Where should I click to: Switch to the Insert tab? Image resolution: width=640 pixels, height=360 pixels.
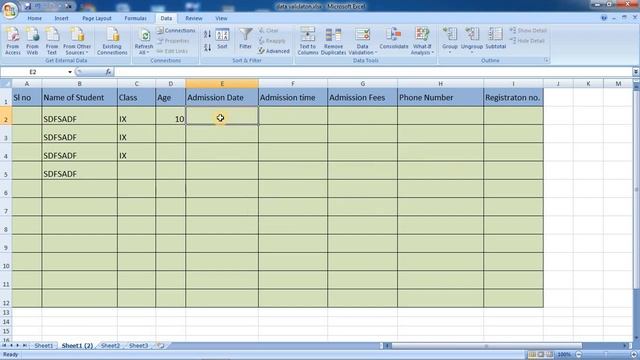pyautogui.click(x=62, y=18)
